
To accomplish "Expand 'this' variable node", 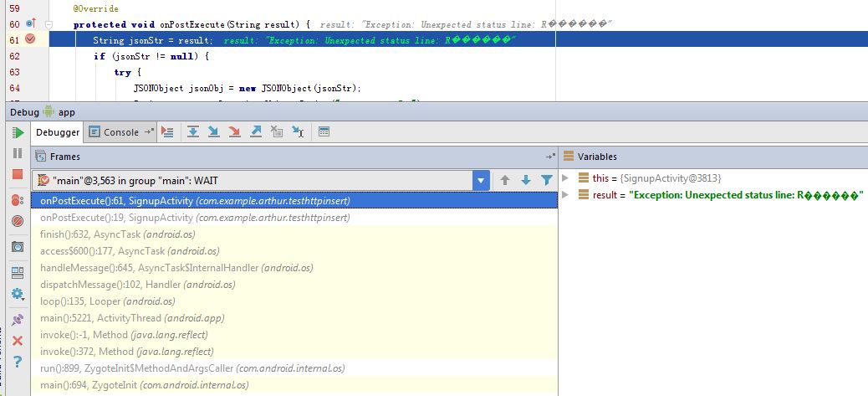I will pos(564,177).
